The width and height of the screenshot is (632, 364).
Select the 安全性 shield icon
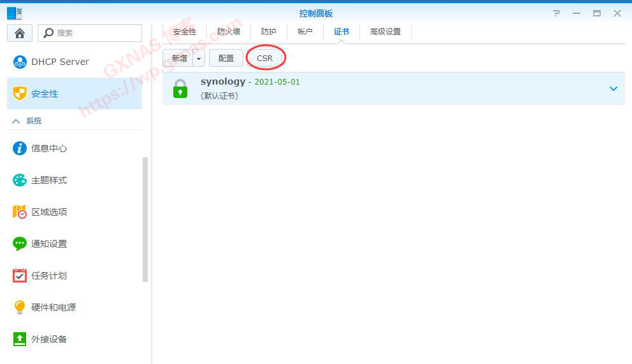point(20,94)
